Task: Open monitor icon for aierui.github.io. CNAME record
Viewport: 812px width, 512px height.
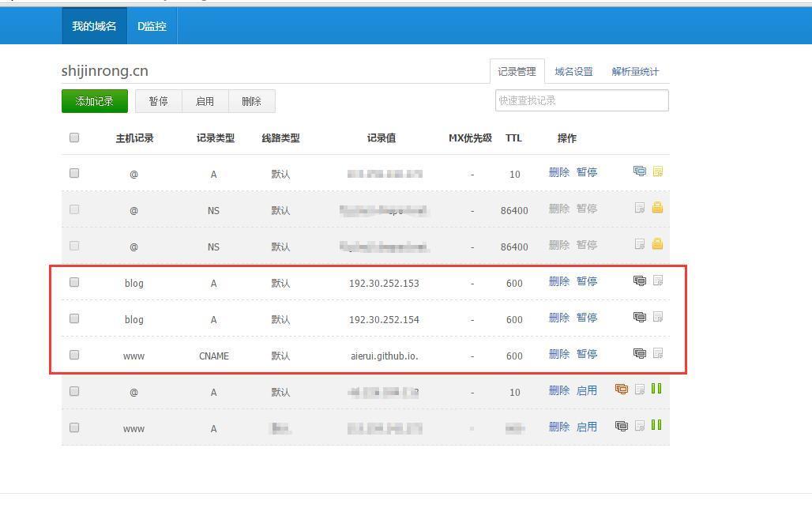Action: (640, 353)
